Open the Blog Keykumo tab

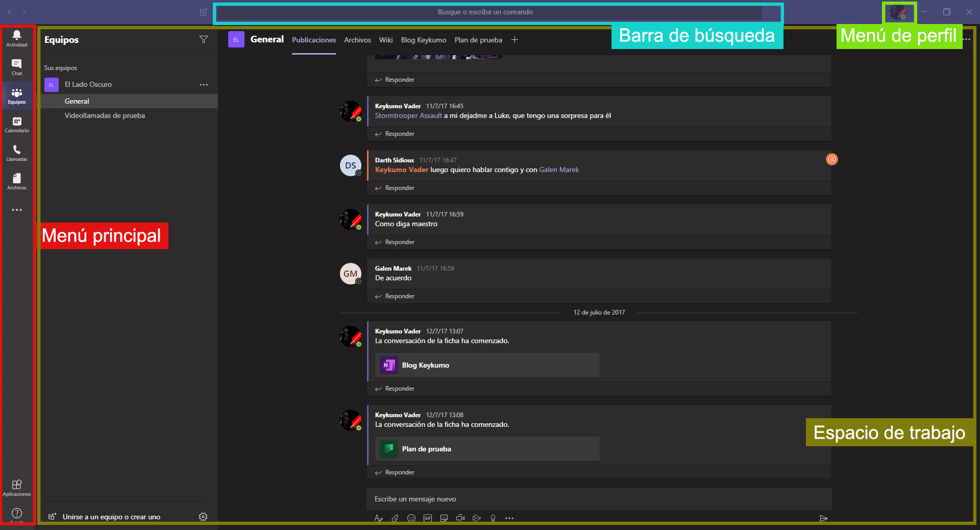[x=424, y=40]
